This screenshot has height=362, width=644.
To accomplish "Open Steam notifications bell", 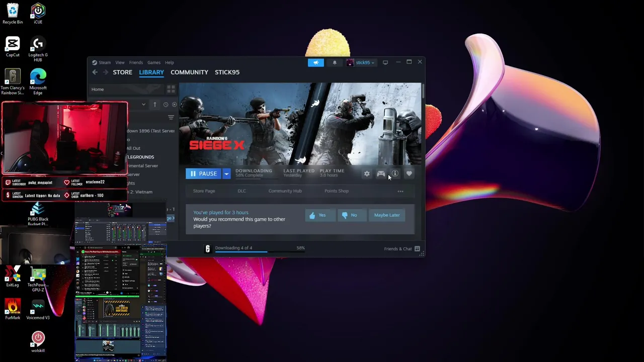I will click(x=335, y=62).
